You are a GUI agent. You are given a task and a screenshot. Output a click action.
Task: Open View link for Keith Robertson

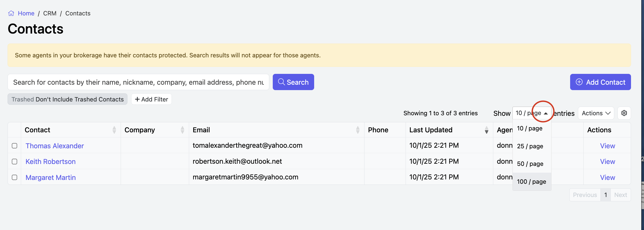coord(607,162)
